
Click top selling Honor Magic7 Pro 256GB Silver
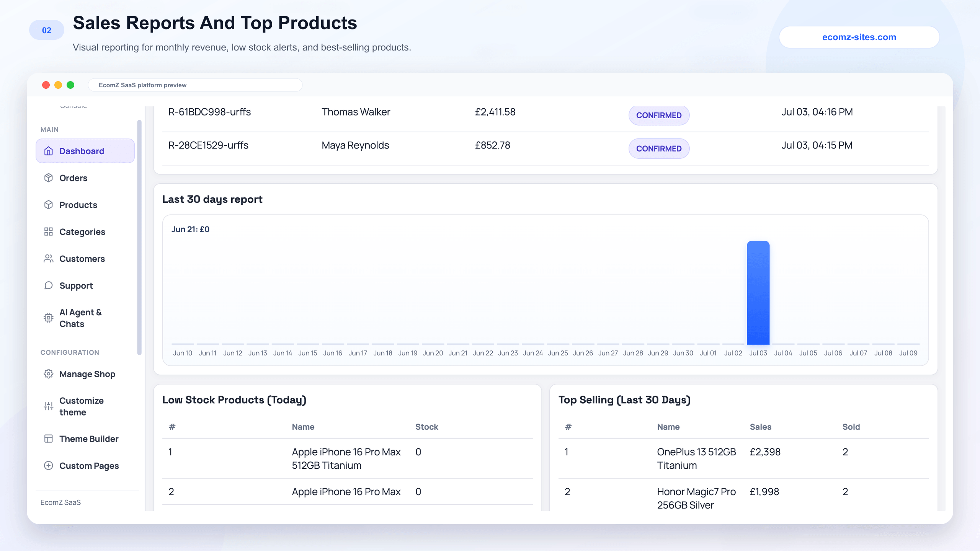[x=696, y=498]
